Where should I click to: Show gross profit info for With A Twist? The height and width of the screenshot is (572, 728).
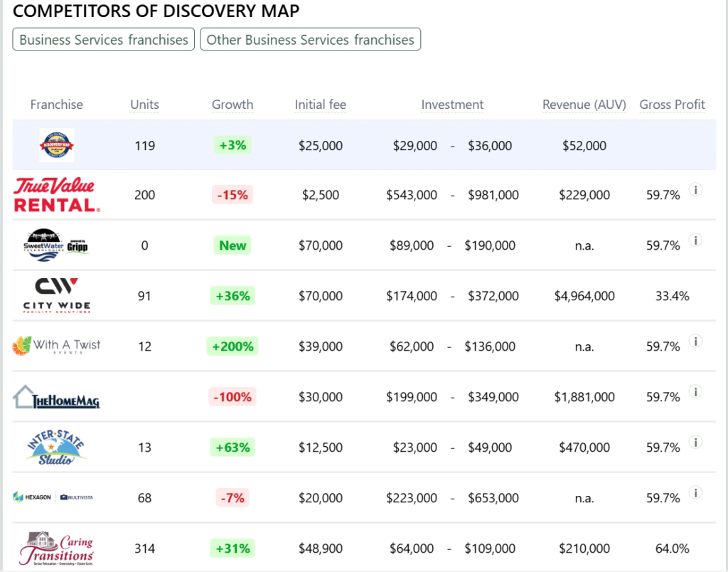(695, 341)
